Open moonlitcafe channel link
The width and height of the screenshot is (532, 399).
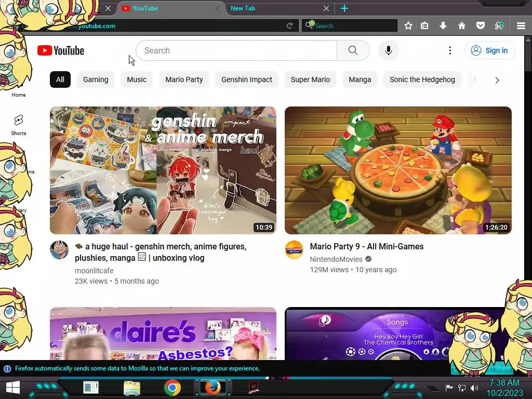(94, 270)
